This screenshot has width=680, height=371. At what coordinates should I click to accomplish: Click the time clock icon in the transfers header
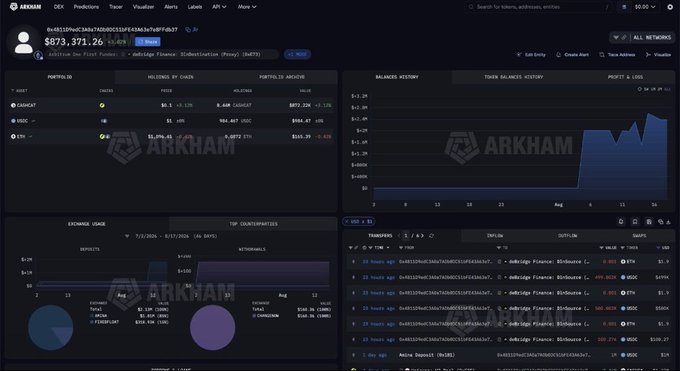point(364,248)
